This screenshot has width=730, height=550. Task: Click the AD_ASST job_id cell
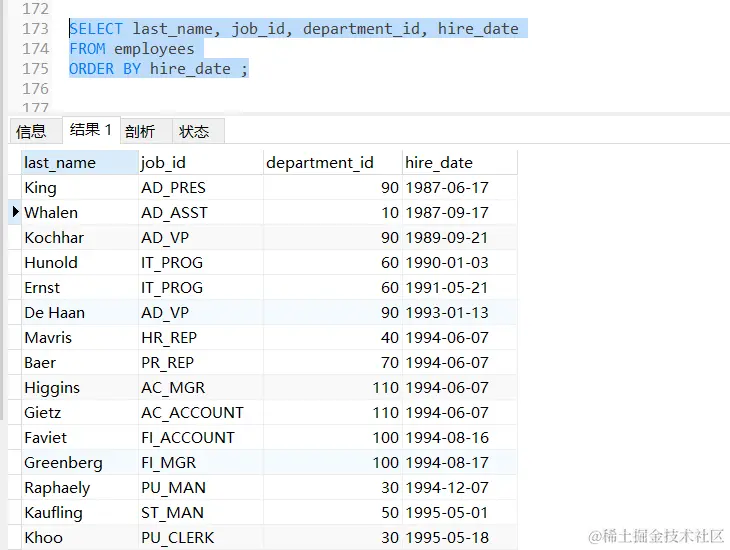pyautogui.click(x=201, y=212)
